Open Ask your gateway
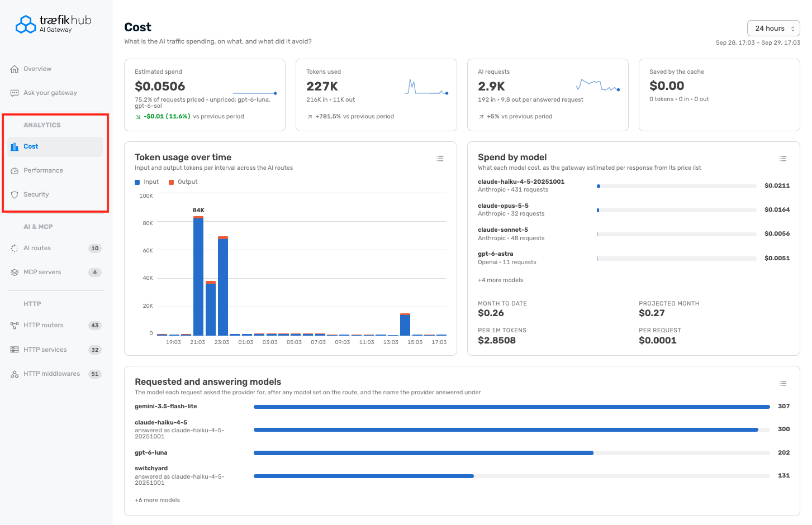The image size is (812, 525). [x=55, y=93]
